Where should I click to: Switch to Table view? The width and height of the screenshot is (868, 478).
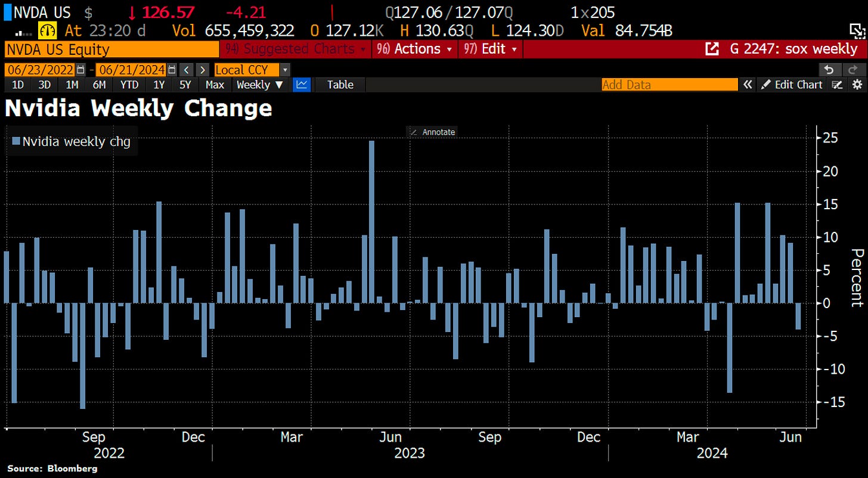pyautogui.click(x=340, y=85)
